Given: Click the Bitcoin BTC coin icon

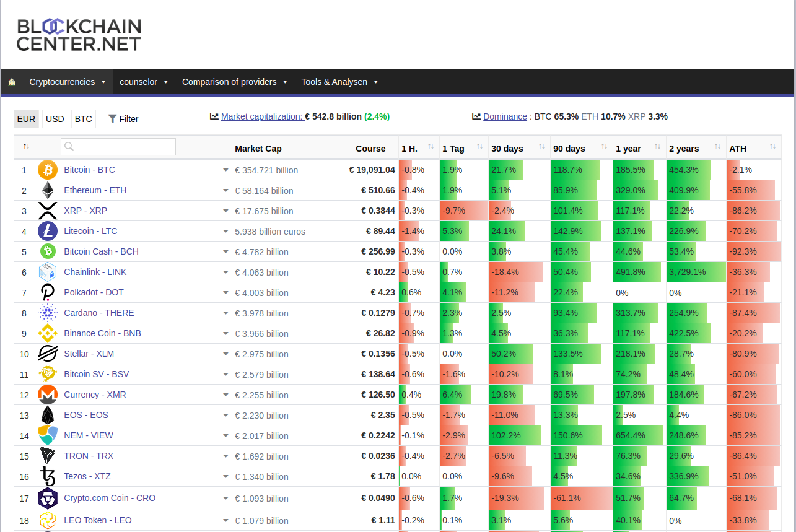Looking at the screenshot, I should [x=48, y=169].
